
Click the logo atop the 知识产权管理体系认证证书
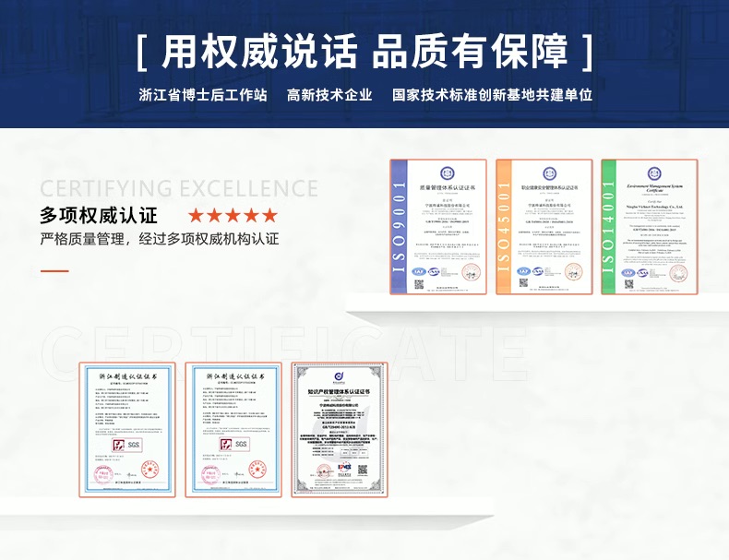coord(339,375)
